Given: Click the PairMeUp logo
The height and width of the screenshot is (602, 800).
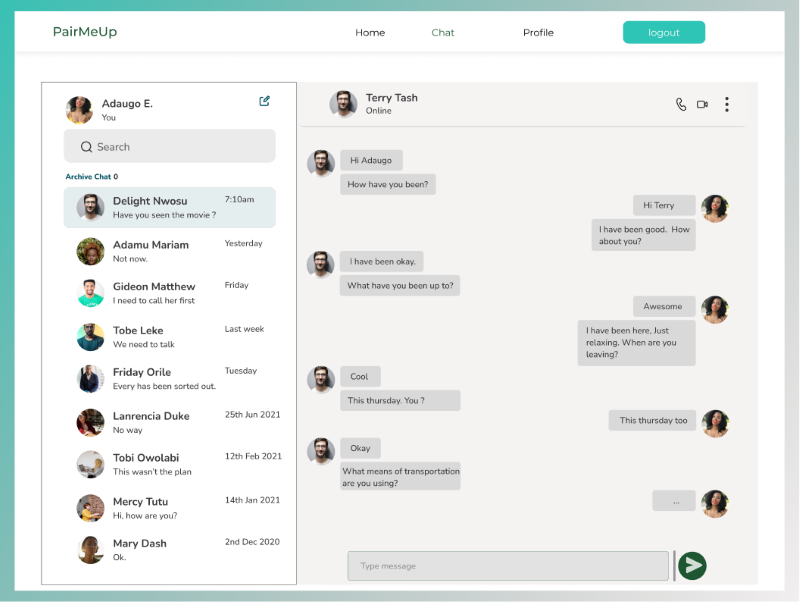Looking at the screenshot, I should pyautogui.click(x=85, y=32).
